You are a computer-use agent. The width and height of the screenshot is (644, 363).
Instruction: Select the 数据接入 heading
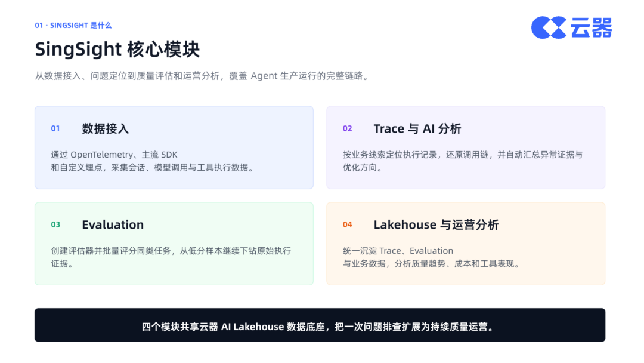106,129
